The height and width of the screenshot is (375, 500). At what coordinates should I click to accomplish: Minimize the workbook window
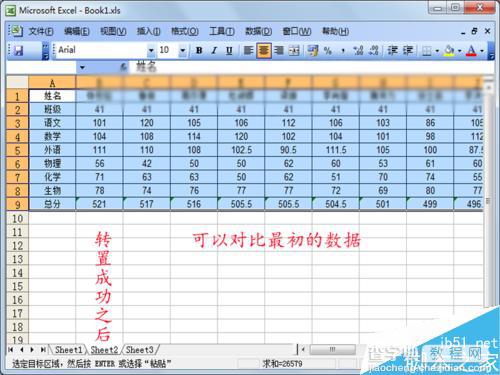tap(463, 32)
